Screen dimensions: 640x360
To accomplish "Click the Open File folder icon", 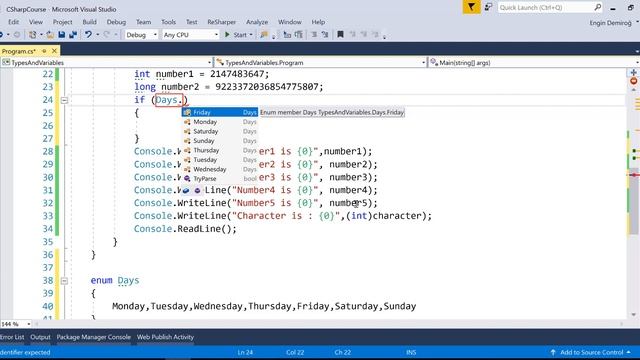I will tap(50, 35).
